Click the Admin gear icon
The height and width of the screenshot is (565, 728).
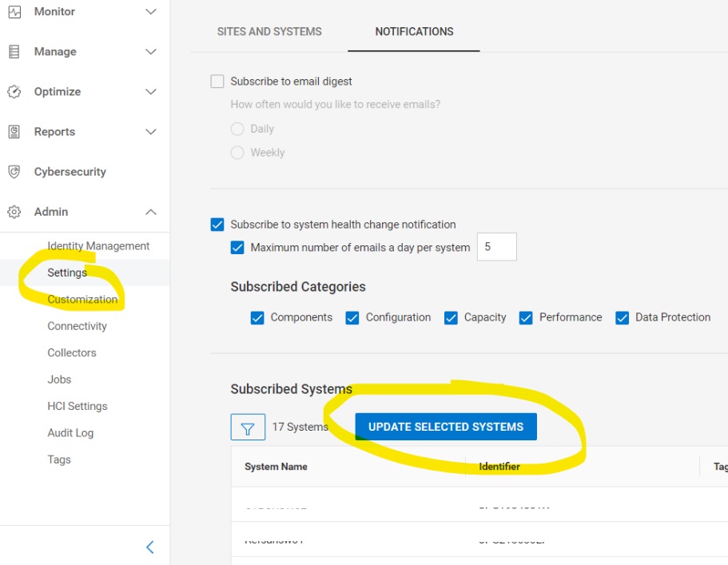14,212
